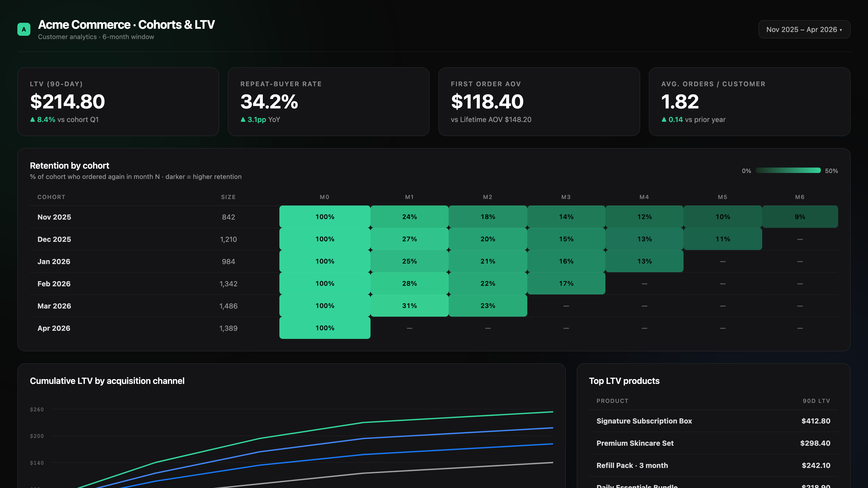Viewport: 868px width, 488px height.
Task: Click the Retention by cohort heading
Action: (69, 165)
